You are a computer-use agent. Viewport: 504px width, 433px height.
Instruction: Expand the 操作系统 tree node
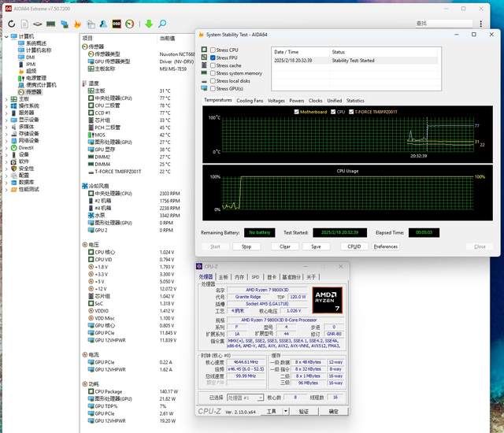click(x=6, y=106)
